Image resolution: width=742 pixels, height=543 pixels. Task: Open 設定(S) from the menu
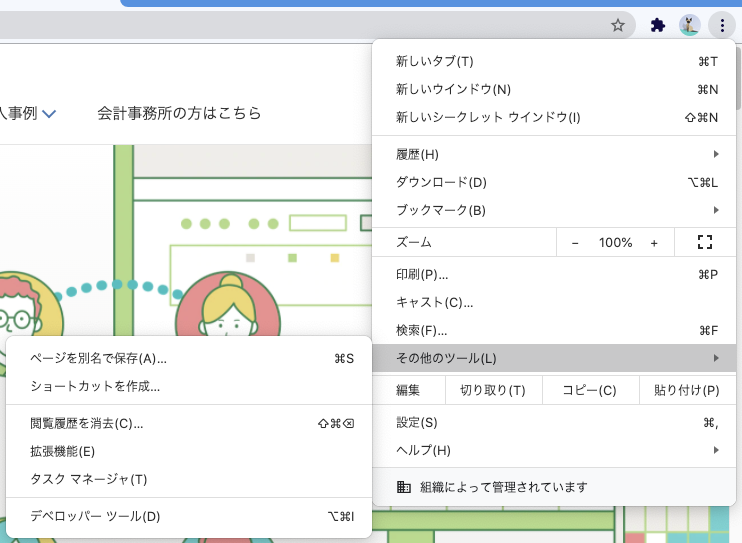pos(554,423)
